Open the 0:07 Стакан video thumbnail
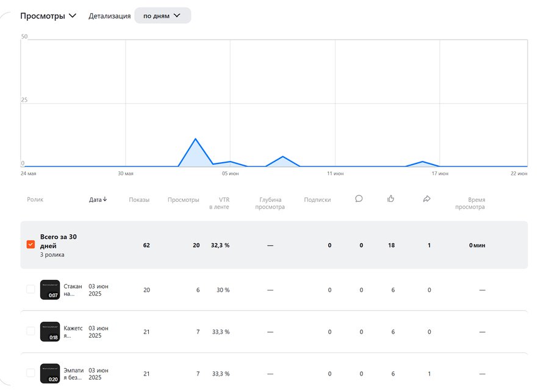549x392 pixels. point(50,290)
